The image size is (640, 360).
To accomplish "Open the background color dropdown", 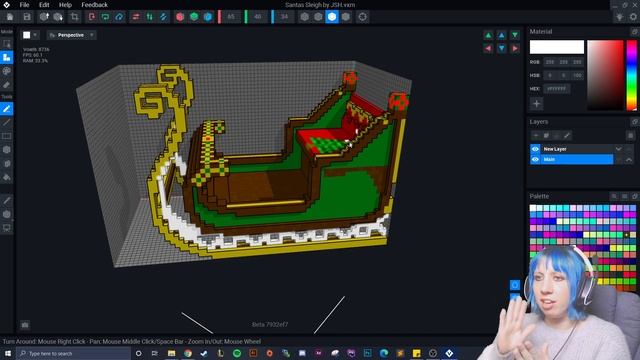I will (31, 35).
